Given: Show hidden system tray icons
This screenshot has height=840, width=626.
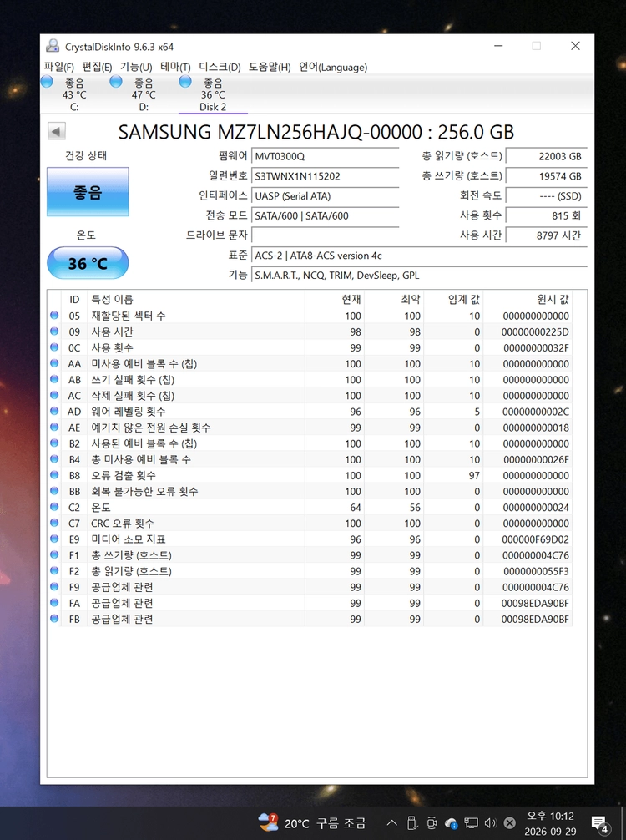Looking at the screenshot, I should [392, 822].
